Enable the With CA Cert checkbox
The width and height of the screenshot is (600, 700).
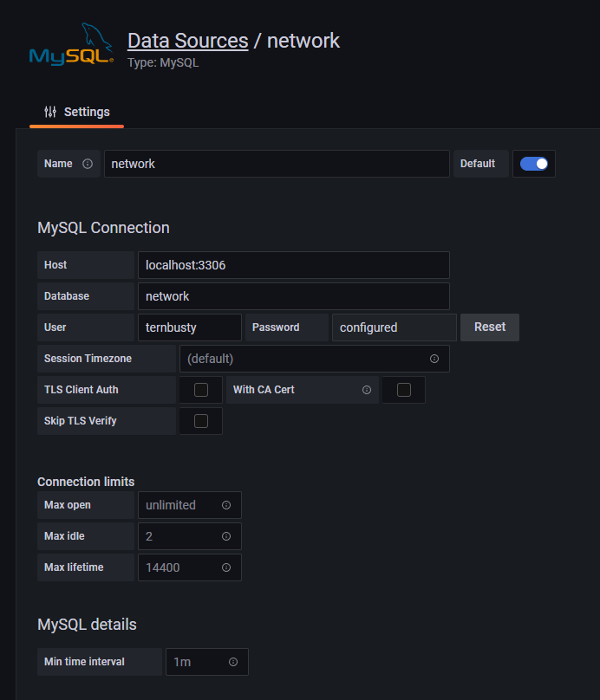[404, 390]
